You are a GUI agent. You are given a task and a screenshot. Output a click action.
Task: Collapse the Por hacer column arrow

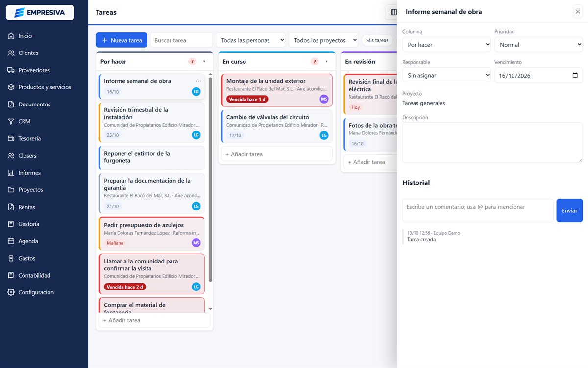(x=204, y=62)
